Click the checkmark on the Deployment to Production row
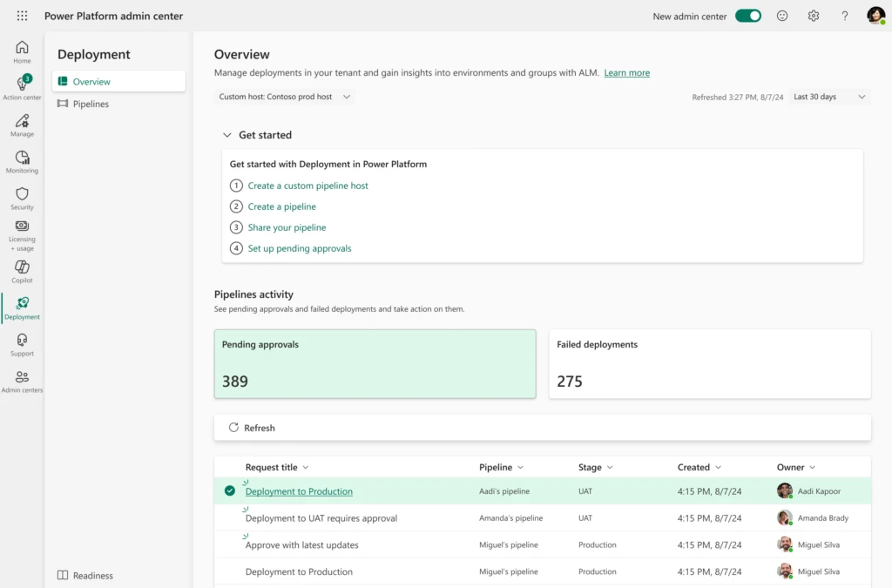 point(229,490)
